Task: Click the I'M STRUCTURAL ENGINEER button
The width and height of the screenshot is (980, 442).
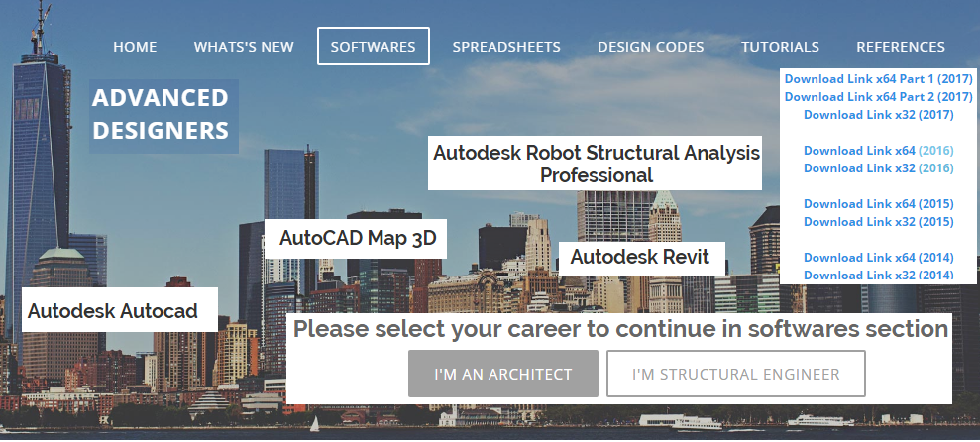Action: pos(736,374)
